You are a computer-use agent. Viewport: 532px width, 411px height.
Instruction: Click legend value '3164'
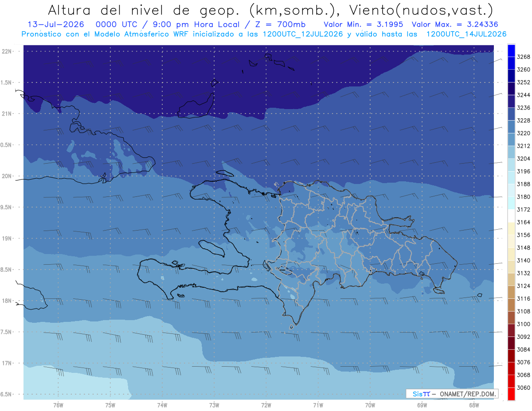click(524, 222)
